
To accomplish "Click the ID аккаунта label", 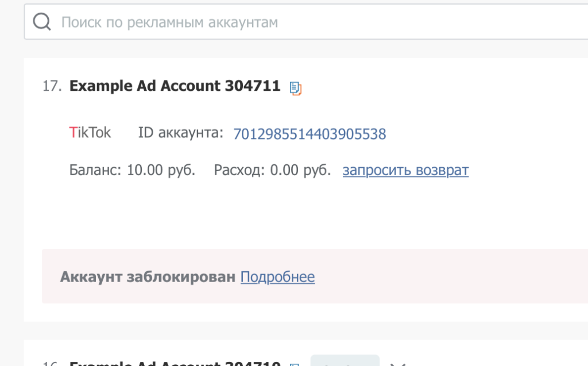I will [x=180, y=133].
